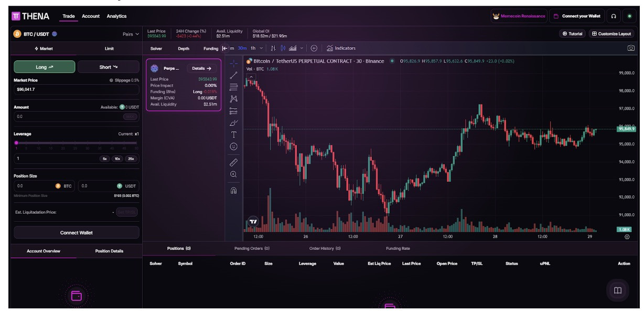Collapse the Vol indicator legend chevron

point(251,77)
